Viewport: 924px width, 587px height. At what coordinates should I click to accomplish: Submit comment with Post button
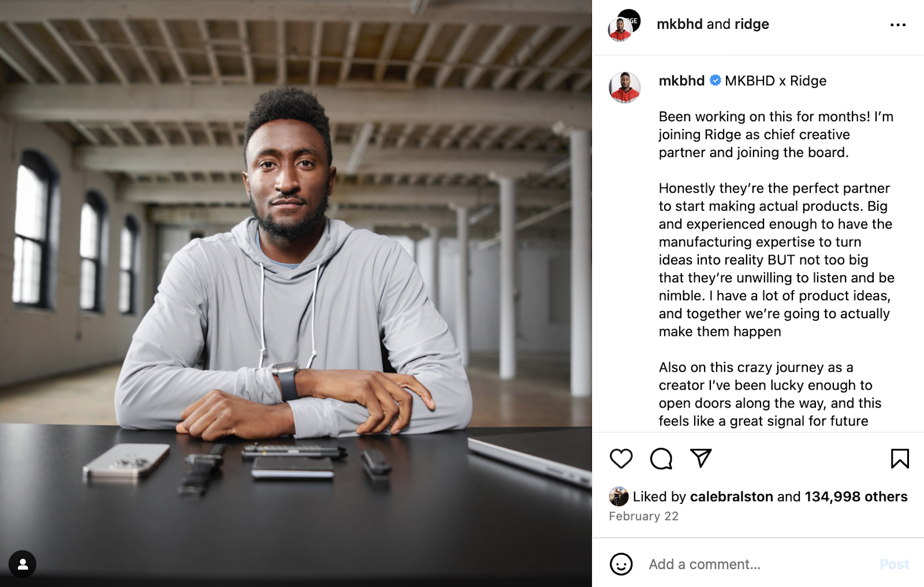(894, 564)
